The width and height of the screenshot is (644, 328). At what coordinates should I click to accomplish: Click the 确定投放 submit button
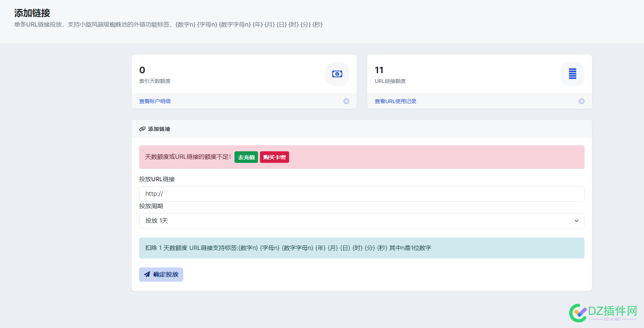(161, 275)
